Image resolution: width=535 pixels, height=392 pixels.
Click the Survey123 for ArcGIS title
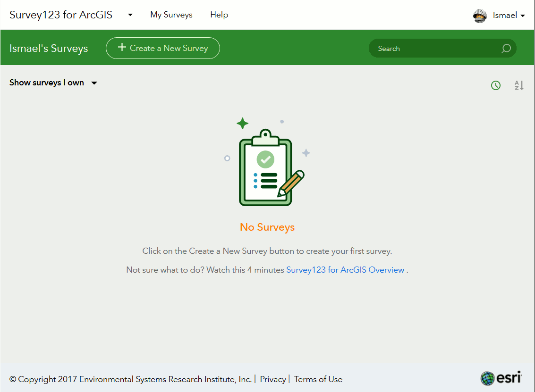click(61, 15)
